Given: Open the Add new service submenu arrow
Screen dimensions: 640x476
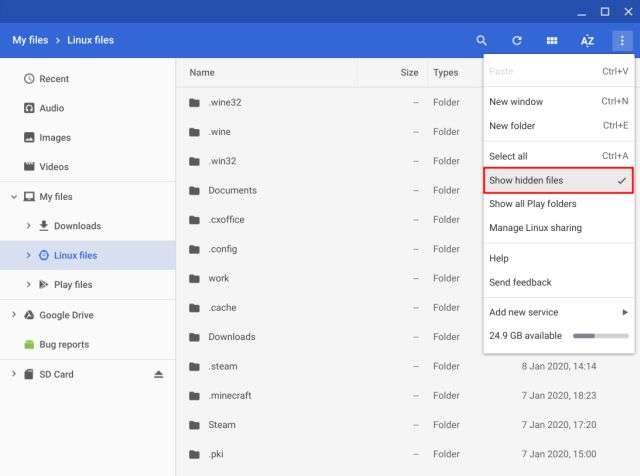Looking at the screenshot, I should [x=625, y=312].
